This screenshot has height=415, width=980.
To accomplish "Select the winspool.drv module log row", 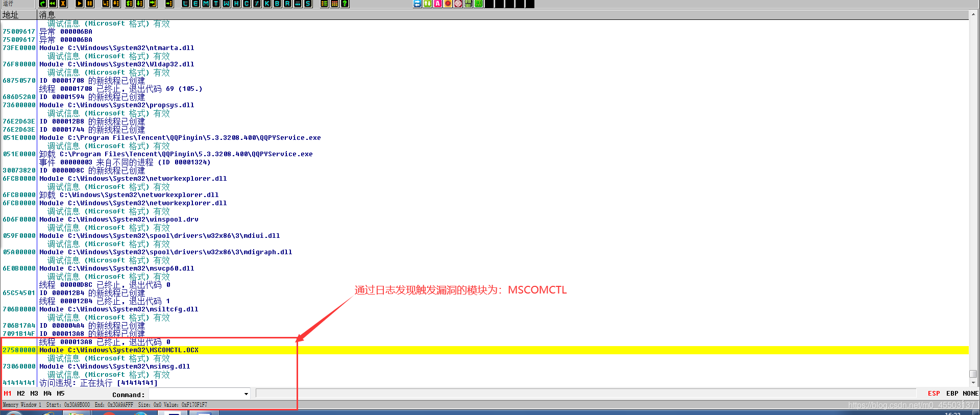I will coord(484,219).
